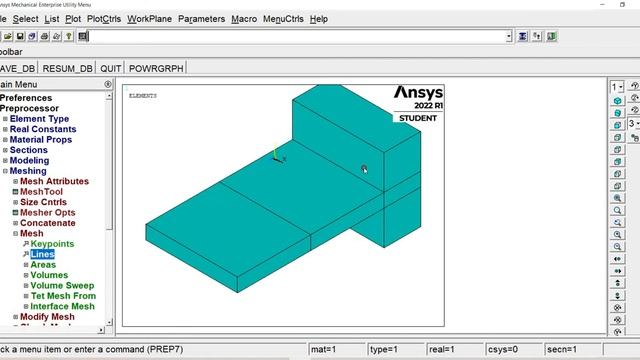
Task: Click the type=1 status field
Action: coord(396,349)
